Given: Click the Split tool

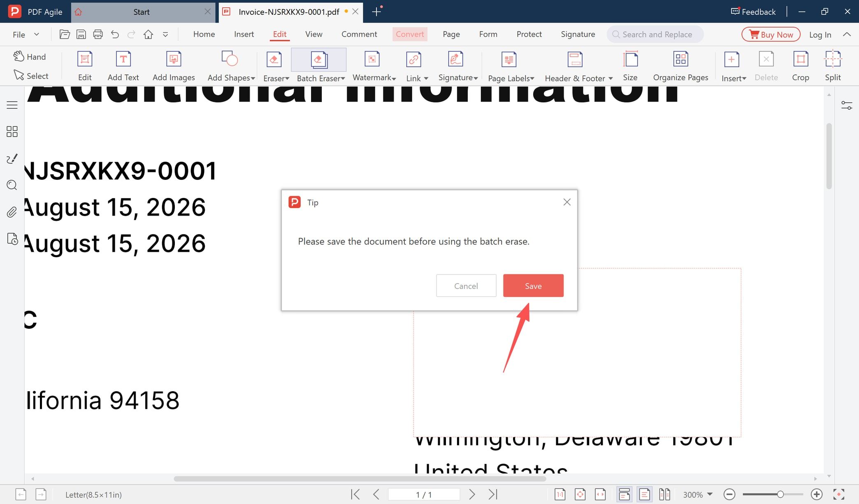Looking at the screenshot, I should [x=833, y=66].
